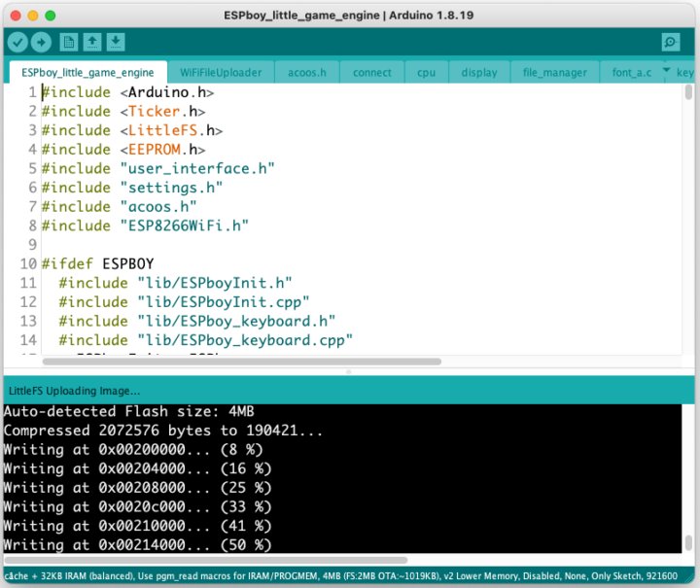
Task: Click the console horizontal scrollbar
Action: (204, 560)
